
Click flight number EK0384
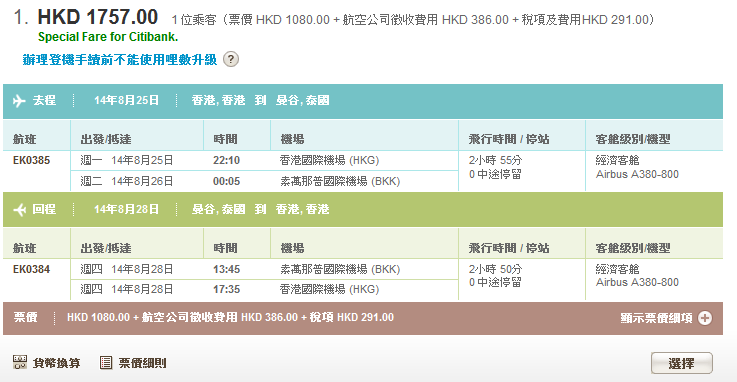point(31,269)
